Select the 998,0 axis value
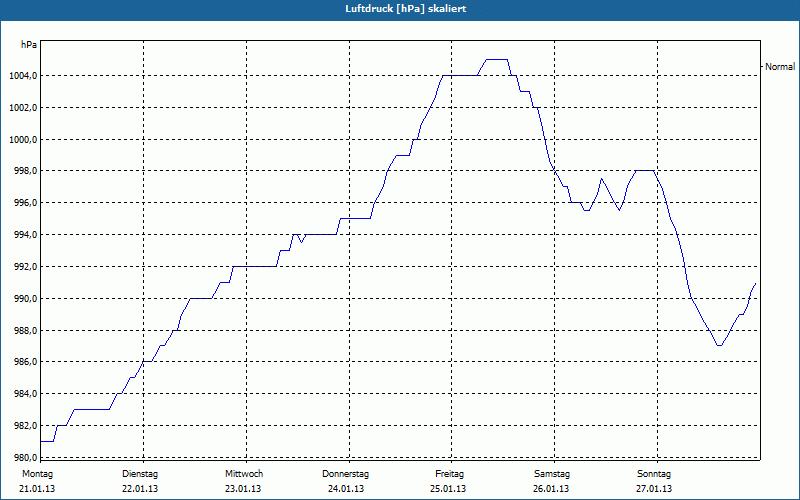Viewport: 800px width, 500px height. (24, 171)
